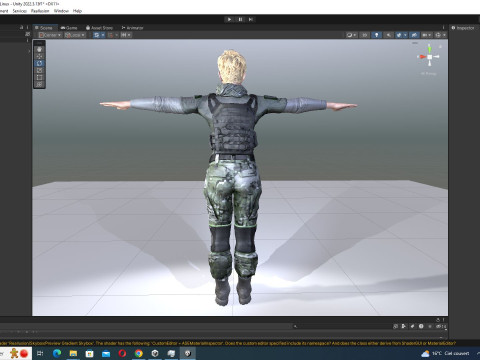Click the Step frame button
The image size is (480, 360).
[x=251, y=19]
